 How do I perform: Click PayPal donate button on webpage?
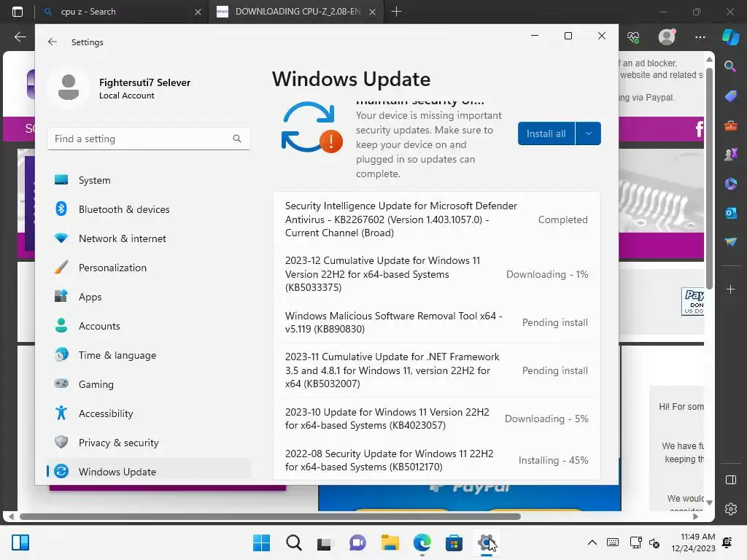[693, 301]
